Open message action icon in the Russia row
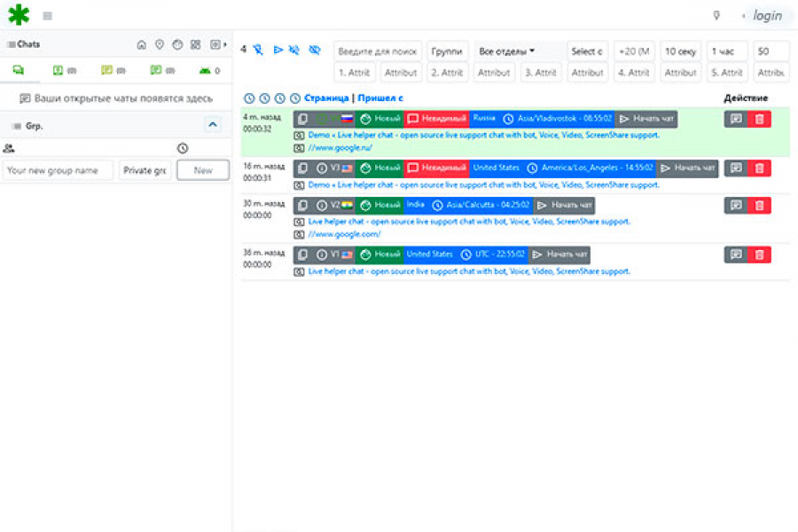 click(x=736, y=119)
